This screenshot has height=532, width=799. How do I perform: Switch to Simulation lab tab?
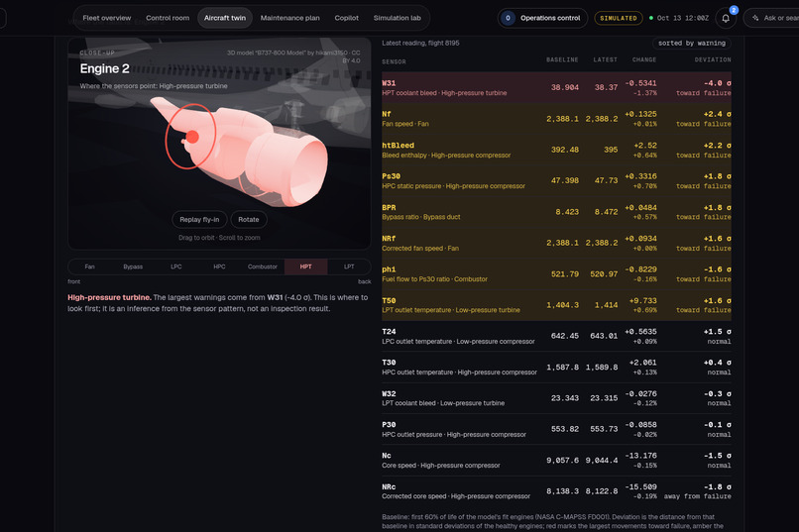tap(397, 18)
